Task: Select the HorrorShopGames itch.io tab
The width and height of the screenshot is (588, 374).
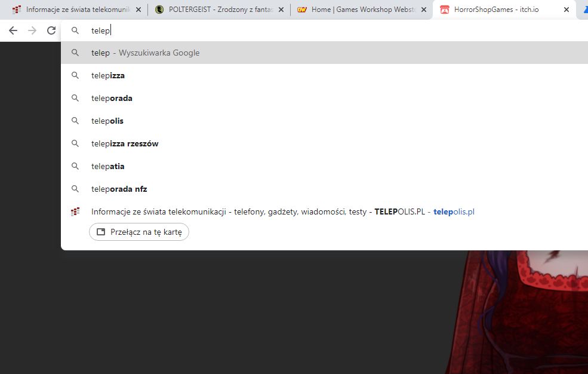Action: 495,10
